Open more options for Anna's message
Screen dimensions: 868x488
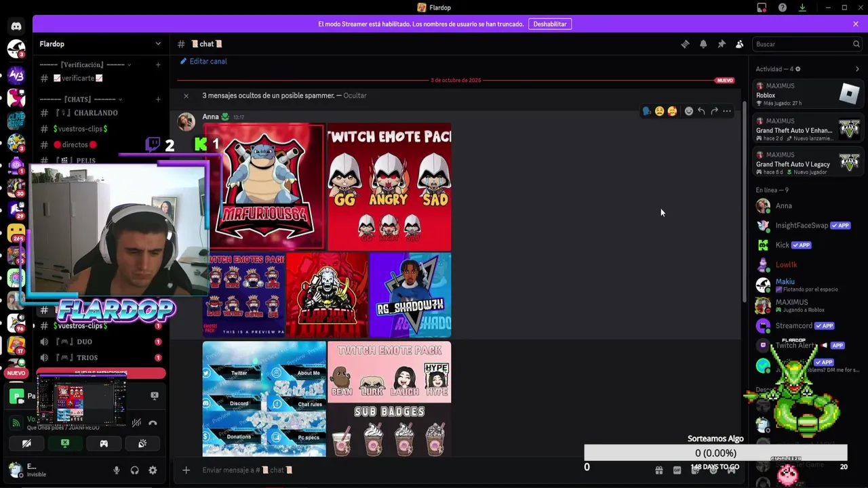coord(727,111)
